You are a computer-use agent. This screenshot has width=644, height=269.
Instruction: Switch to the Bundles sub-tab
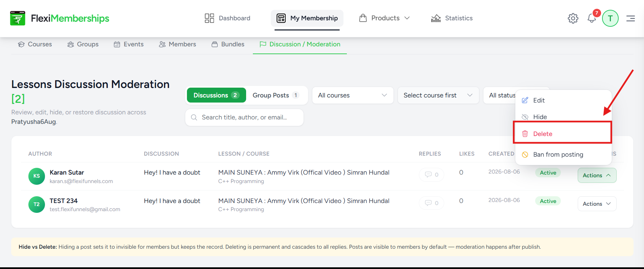click(228, 44)
